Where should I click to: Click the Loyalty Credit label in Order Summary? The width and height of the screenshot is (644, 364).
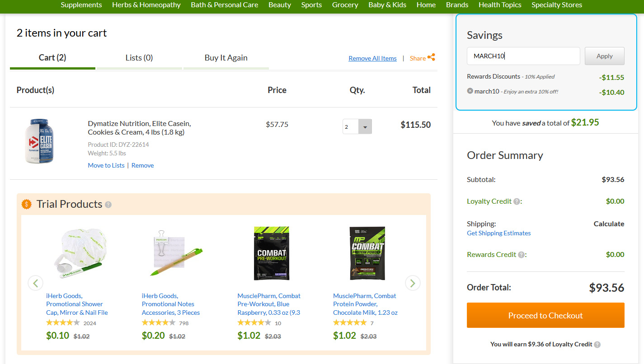click(x=489, y=201)
